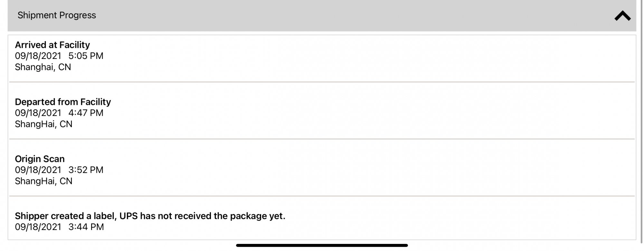The width and height of the screenshot is (644, 251).
Task: Click the 3:52 PM origin scan time
Action: pyautogui.click(x=86, y=170)
